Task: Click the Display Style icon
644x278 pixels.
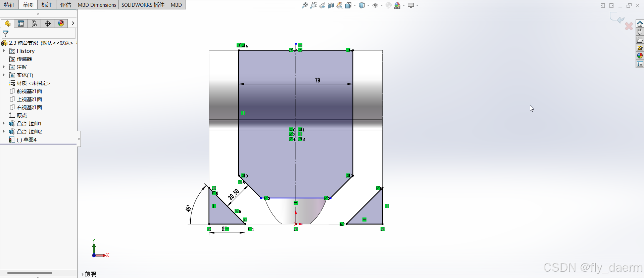Action: tap(362, 5)
